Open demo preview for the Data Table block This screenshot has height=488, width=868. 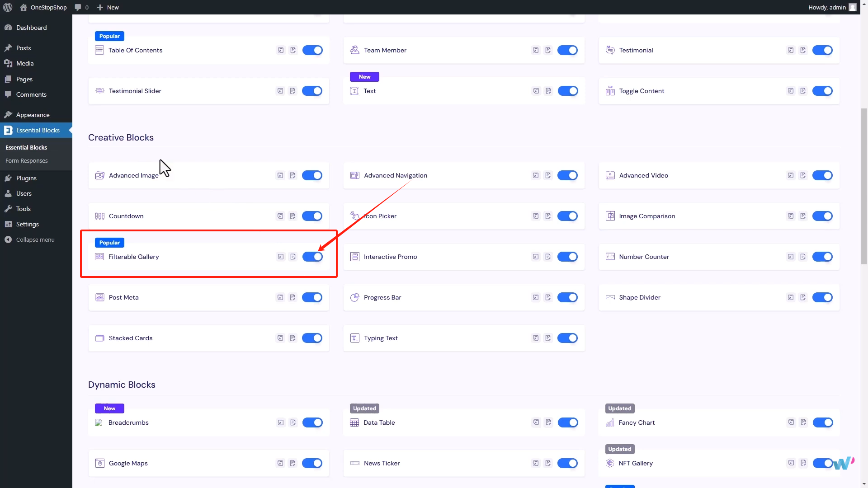tap(536, 422)
